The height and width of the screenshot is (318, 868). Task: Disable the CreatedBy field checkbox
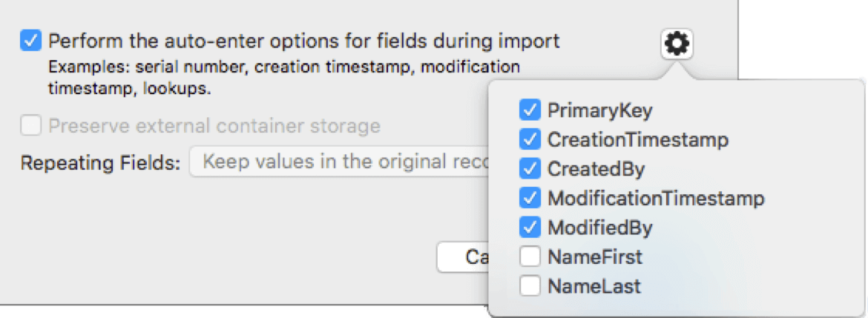(x=530, y=169)
